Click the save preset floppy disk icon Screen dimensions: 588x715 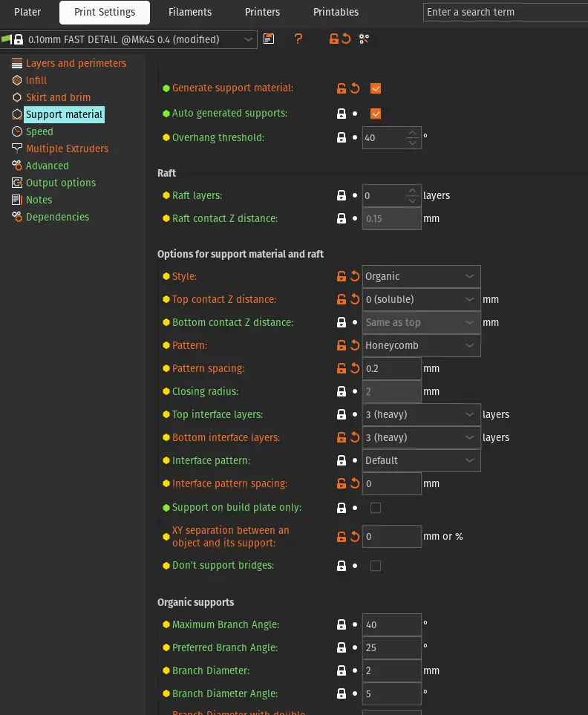[x=269, y=39]
